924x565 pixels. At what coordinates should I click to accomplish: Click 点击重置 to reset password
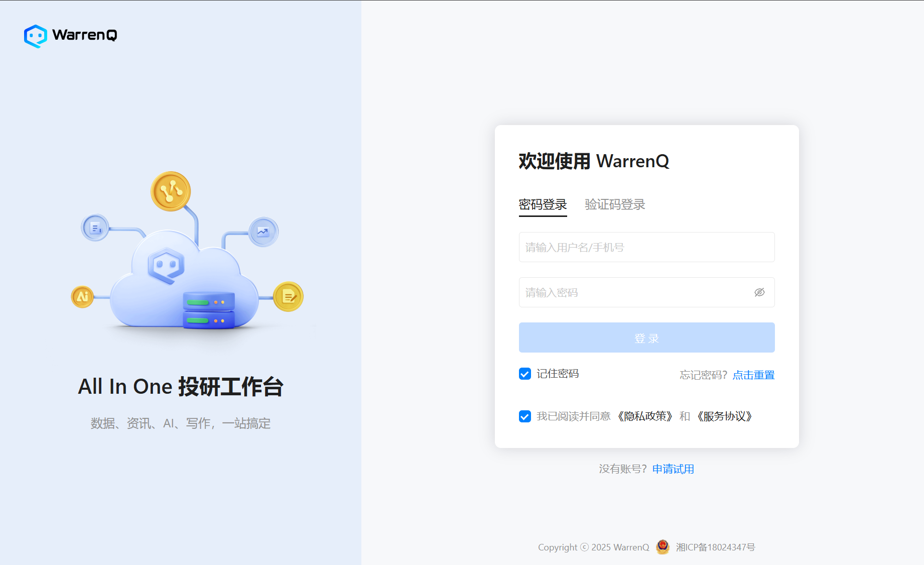click(753, 375)
